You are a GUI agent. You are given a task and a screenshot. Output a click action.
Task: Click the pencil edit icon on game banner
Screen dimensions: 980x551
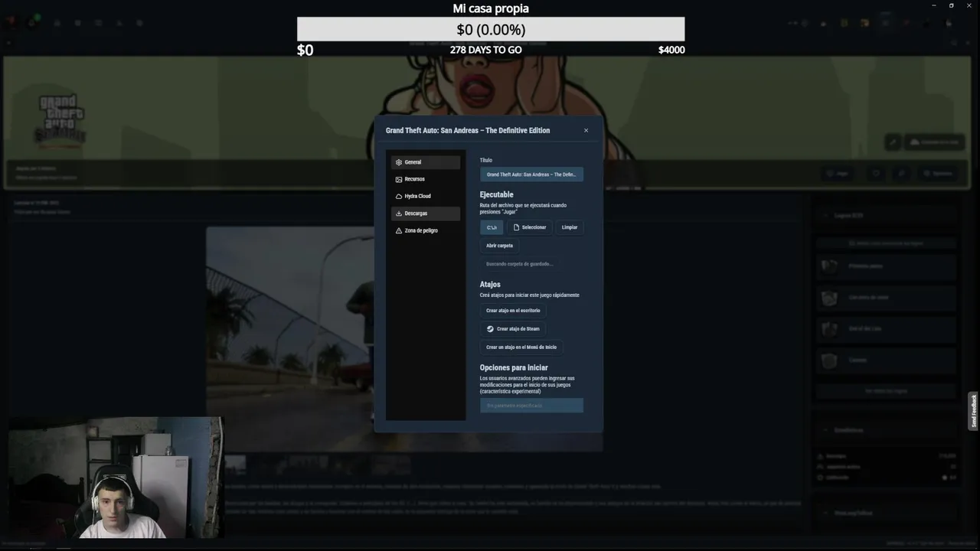pos(893,142)
